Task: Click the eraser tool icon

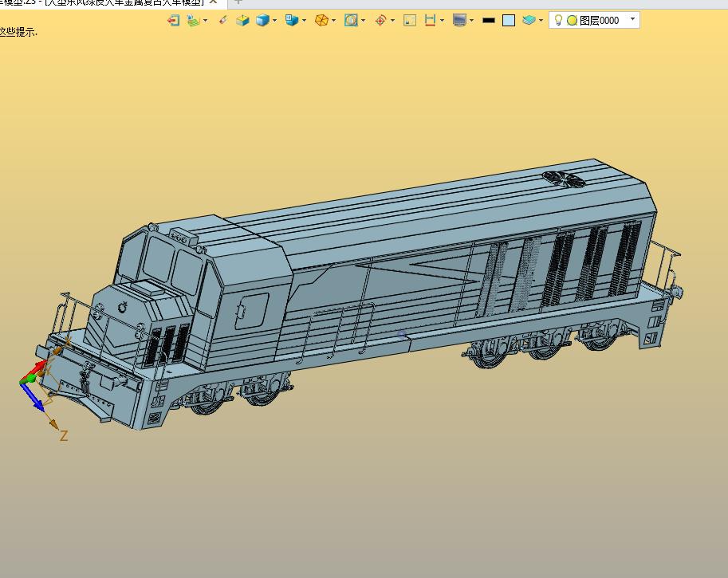Action: pos(222,21)
